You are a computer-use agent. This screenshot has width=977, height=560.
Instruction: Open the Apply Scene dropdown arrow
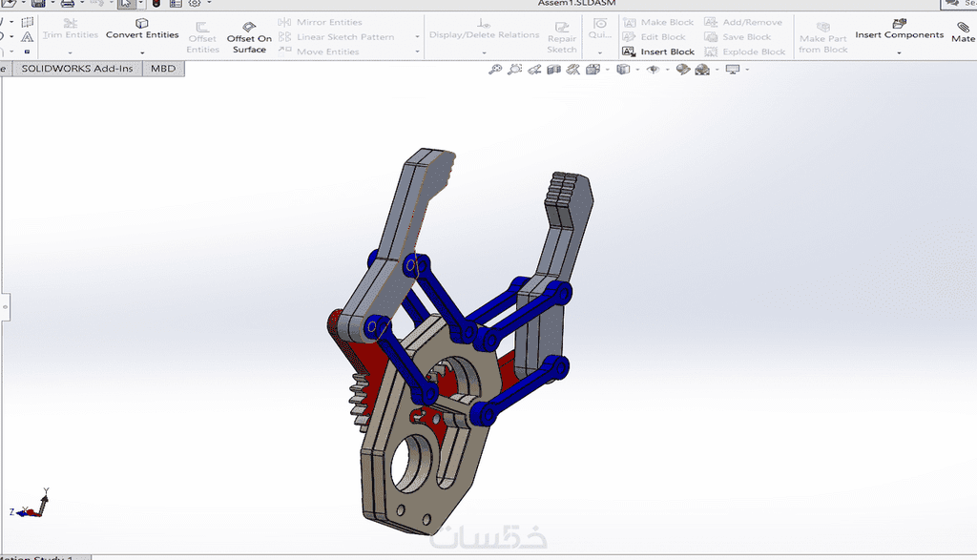(x=717, y=69)
